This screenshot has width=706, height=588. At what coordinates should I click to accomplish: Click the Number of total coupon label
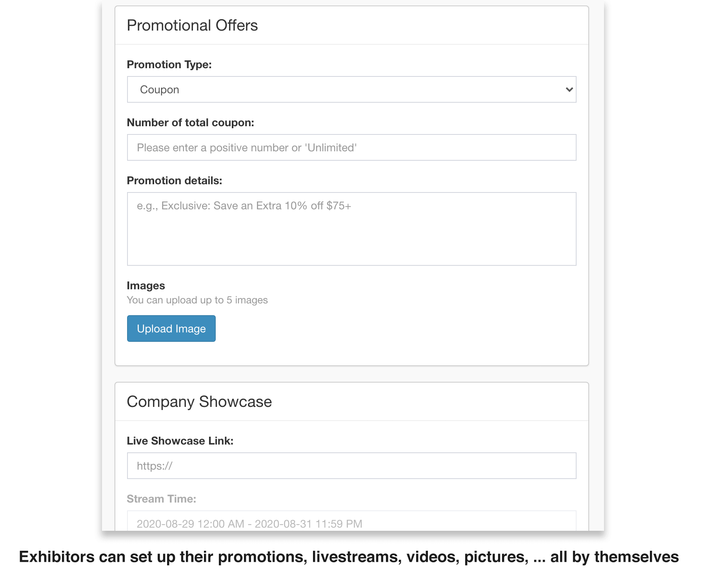(x=190, y=123)
